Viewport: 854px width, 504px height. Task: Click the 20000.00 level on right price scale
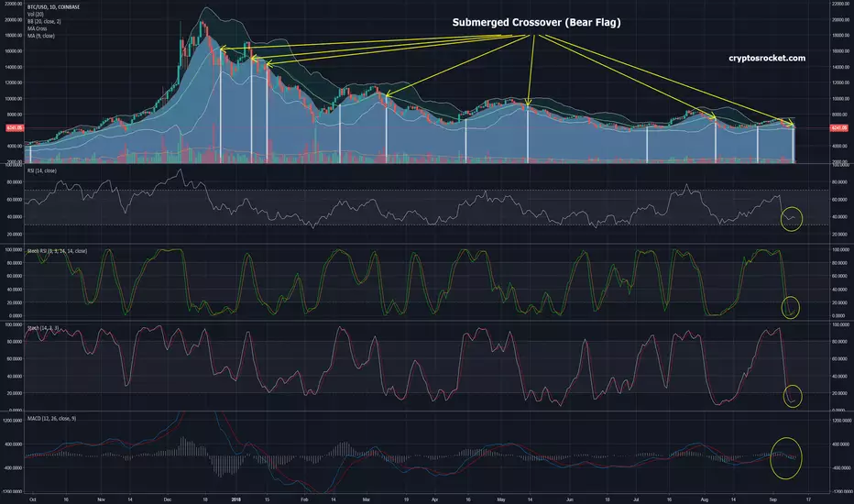click(x=840, y=19)
